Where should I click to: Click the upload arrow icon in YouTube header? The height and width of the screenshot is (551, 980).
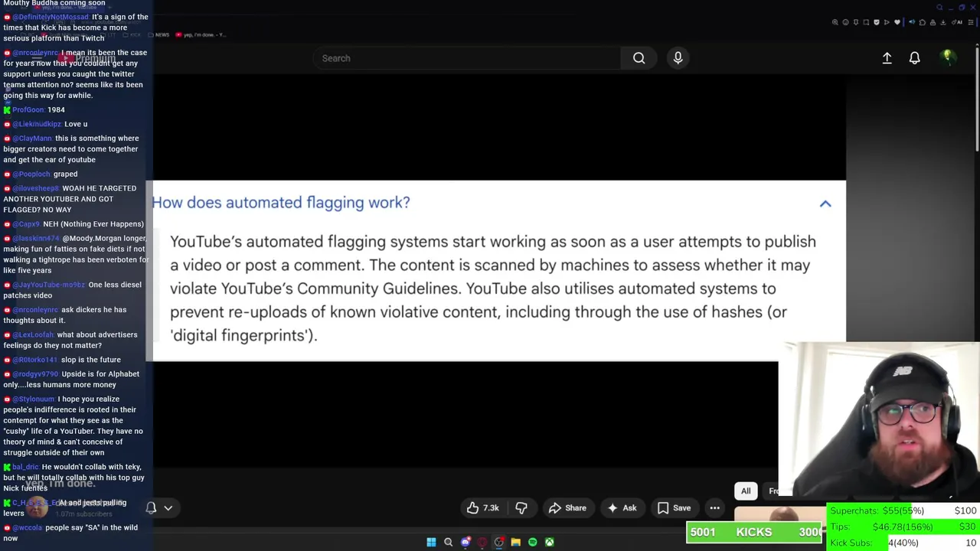pyautogui.click(x=887, y=58)
